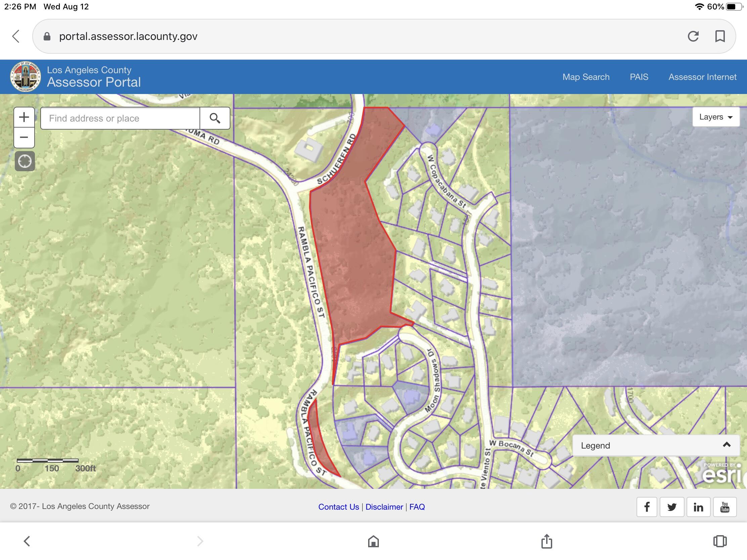The image size is (747, 560).
Task: Open Assessor Internet link in header
Action: (702, 77)
